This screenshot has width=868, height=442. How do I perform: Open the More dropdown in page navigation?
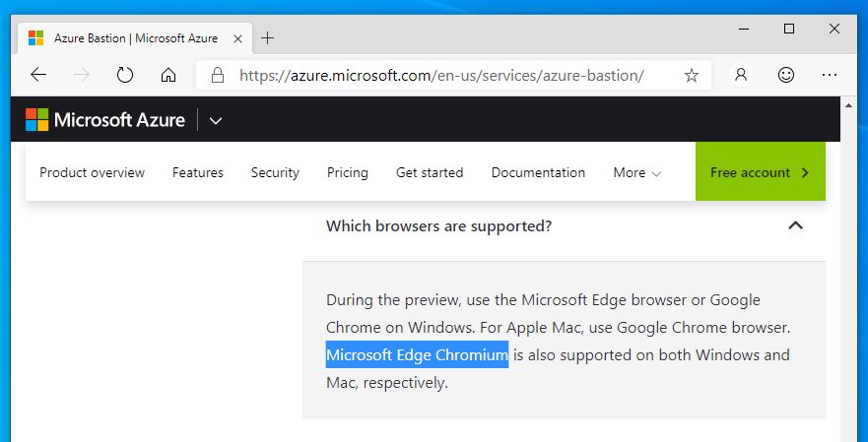pos(637,172)
